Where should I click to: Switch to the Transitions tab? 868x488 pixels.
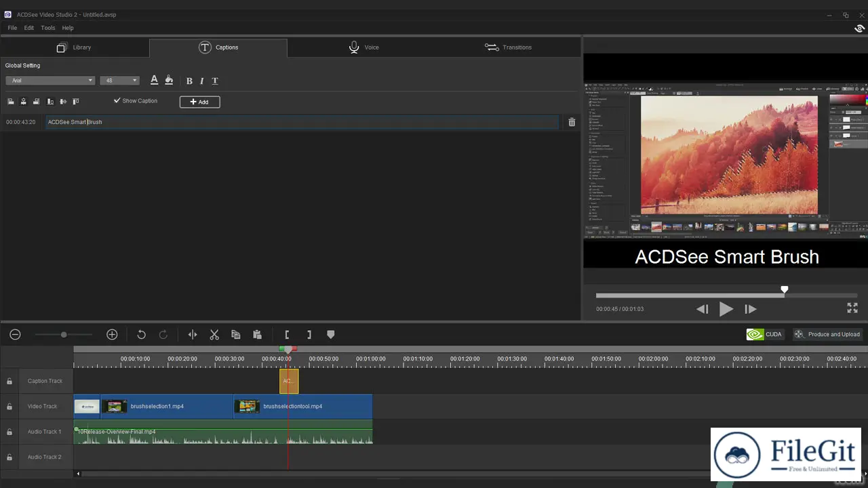(x=509, y=47)
